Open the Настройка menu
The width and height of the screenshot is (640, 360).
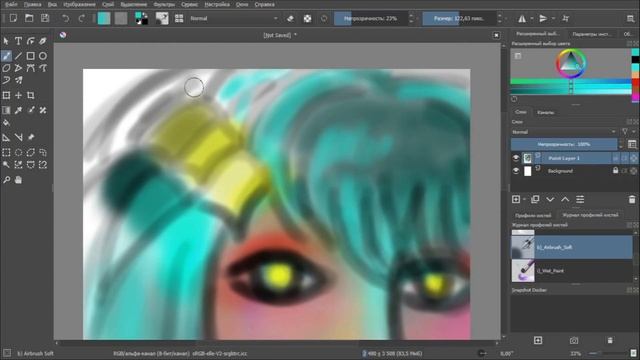[x=217, y=4]
